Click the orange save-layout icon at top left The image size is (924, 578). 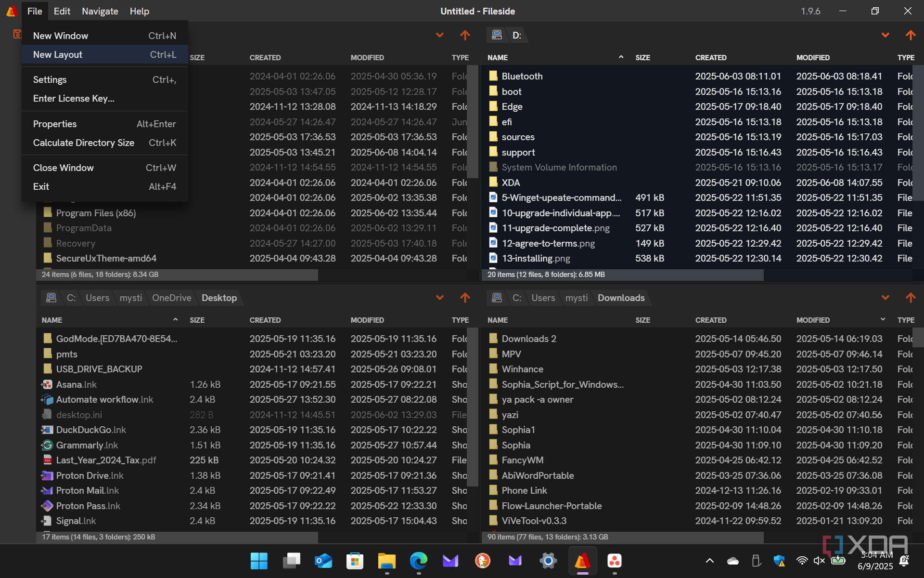(x=17, y=34)
